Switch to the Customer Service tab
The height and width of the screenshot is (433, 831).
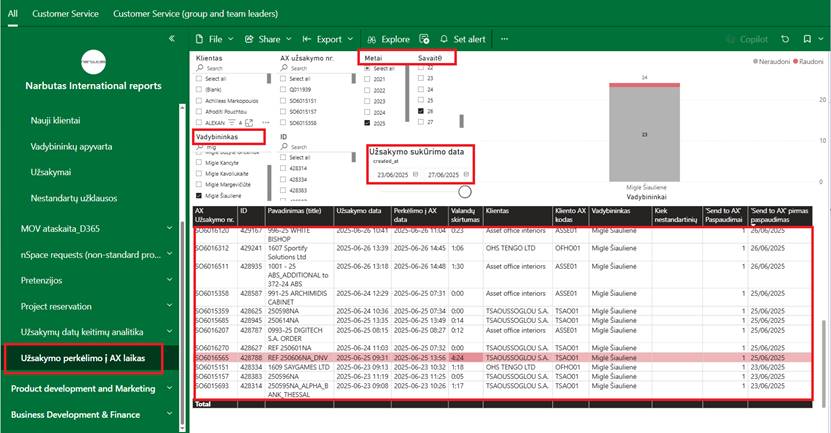[64, 13]
